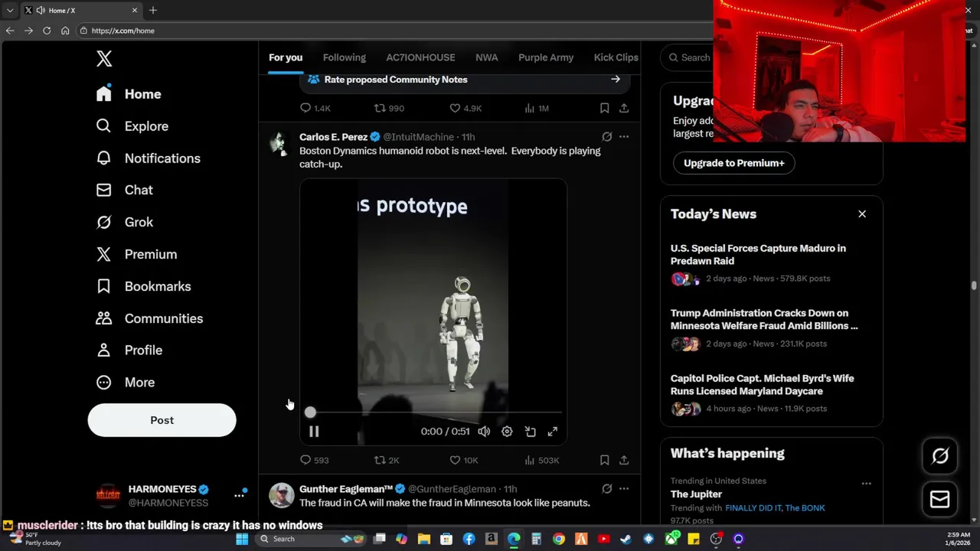
Task: Open video settings gear
Action: pyautogui.click(x=507, y=432)
